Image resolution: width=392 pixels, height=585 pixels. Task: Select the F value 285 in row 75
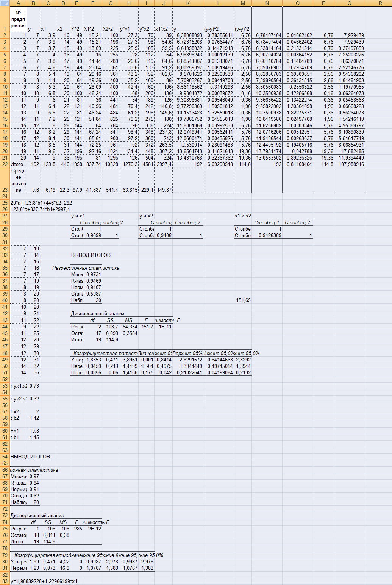tap(77, 529)
